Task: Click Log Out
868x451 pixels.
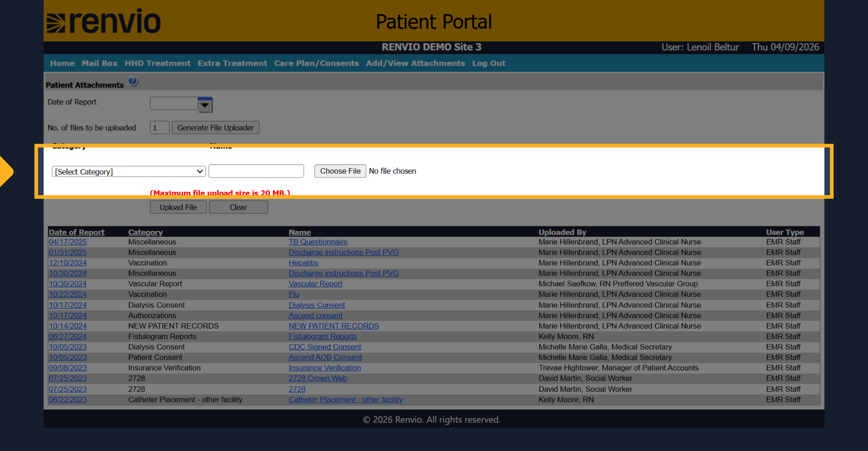Action: (489, 63)
